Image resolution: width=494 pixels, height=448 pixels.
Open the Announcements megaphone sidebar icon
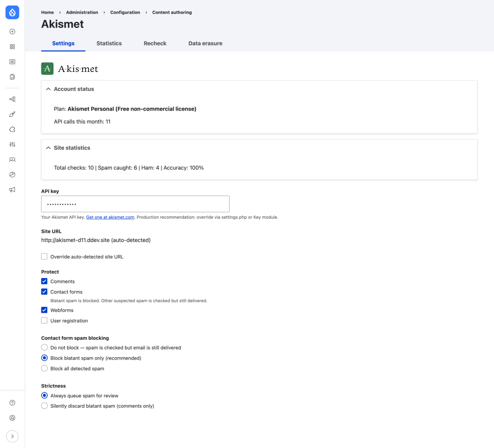(12, 190)
